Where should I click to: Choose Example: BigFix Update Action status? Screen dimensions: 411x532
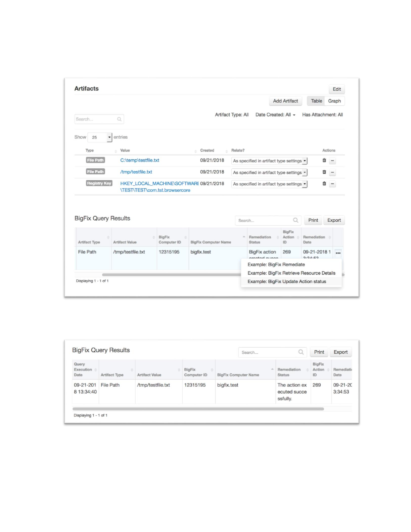(x=287, y=281)
